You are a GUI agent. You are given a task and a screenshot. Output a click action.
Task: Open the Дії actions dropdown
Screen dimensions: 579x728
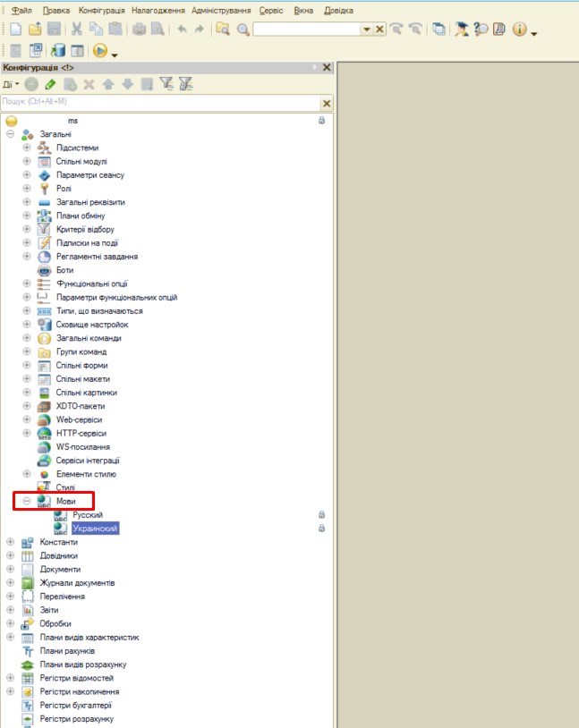pos(11,84)
